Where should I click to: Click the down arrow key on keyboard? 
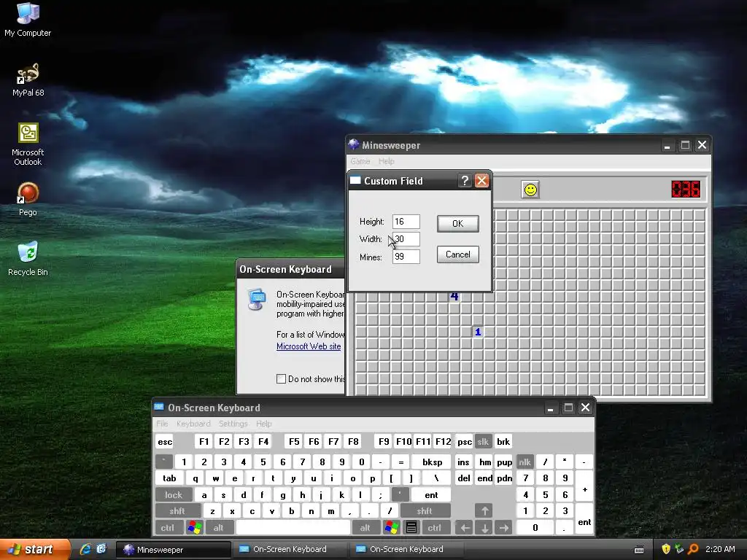(x=484, y=528)
